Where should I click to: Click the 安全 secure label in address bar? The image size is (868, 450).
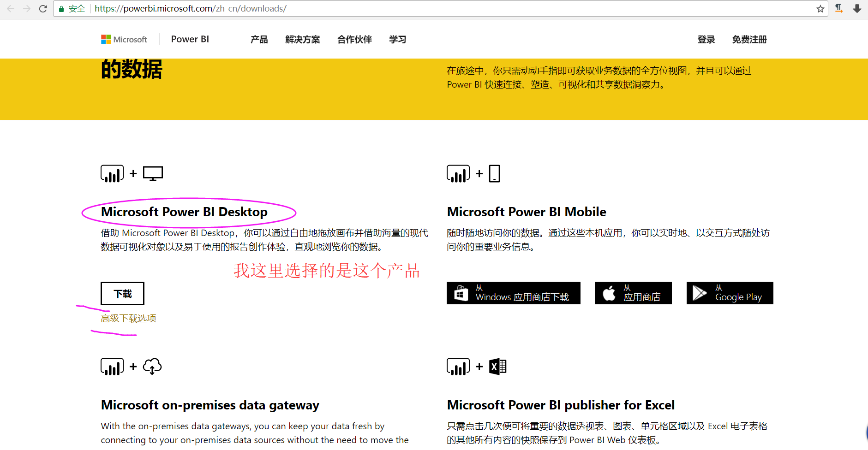pos(77,9)
